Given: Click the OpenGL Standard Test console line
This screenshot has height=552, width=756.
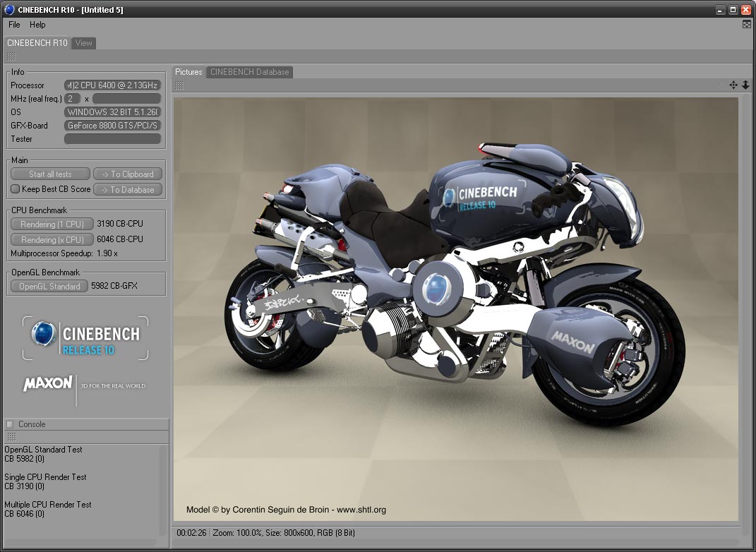Looking at the screenshot, I should tap(43, 450).
